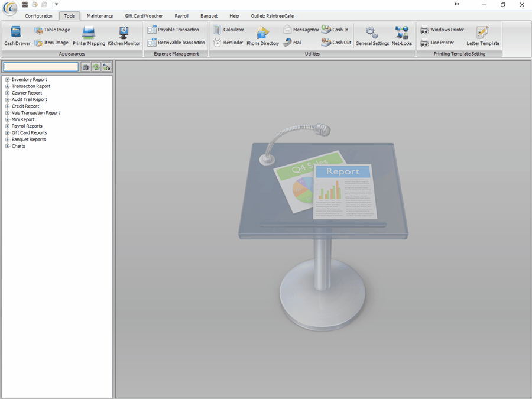The width and height of the screenshot is (532, 399).
Task: Expand the Payroll Reports node
Action: 8,126
